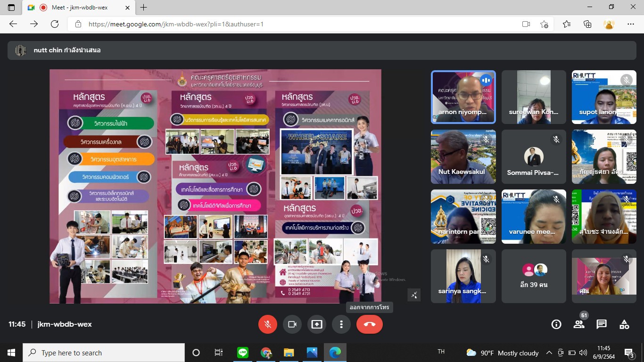This screenshot has height=362, width=644.
Task: Select varunee mee video tile
Action: tap(534, 216)
